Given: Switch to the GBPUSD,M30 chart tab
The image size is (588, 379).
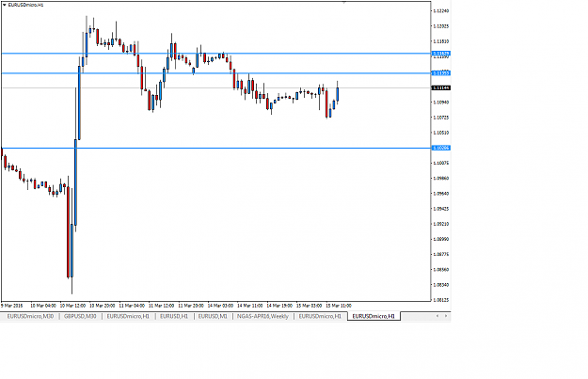Looking at the screenshot, I should click(x=80, y=316).
